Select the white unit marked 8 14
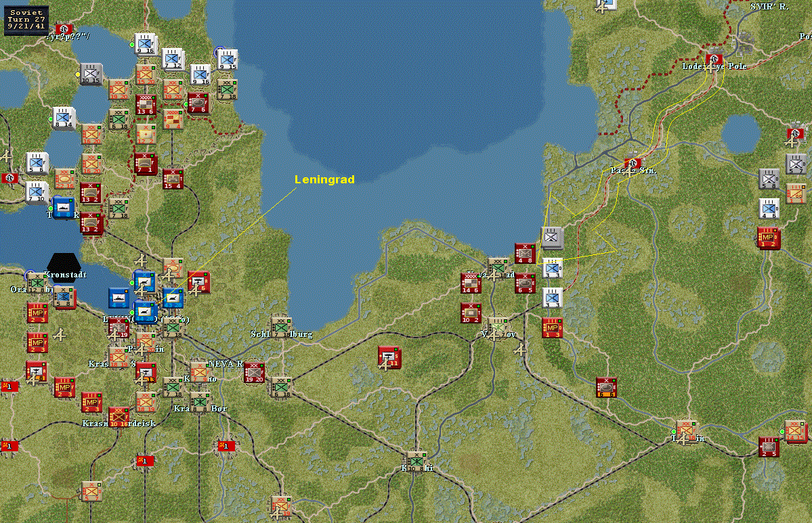The image size is (812, 523). pyautogui.click(x=64, y=118)
